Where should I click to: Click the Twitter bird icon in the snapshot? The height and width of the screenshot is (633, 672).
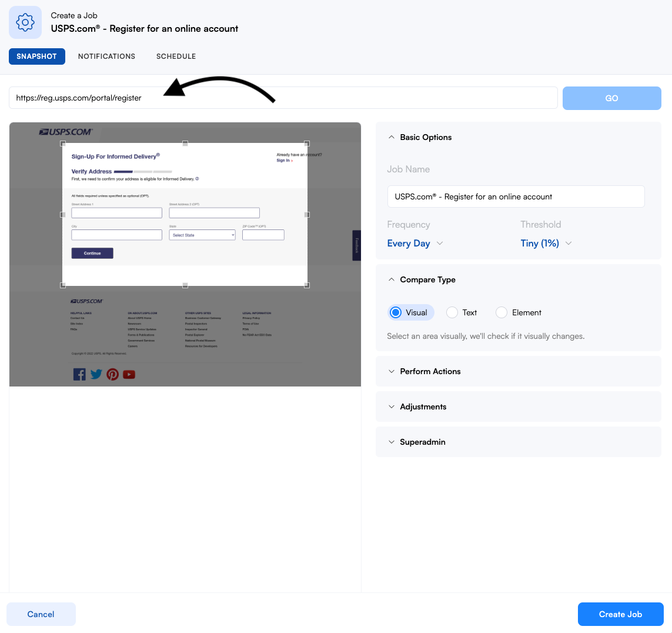96,374
